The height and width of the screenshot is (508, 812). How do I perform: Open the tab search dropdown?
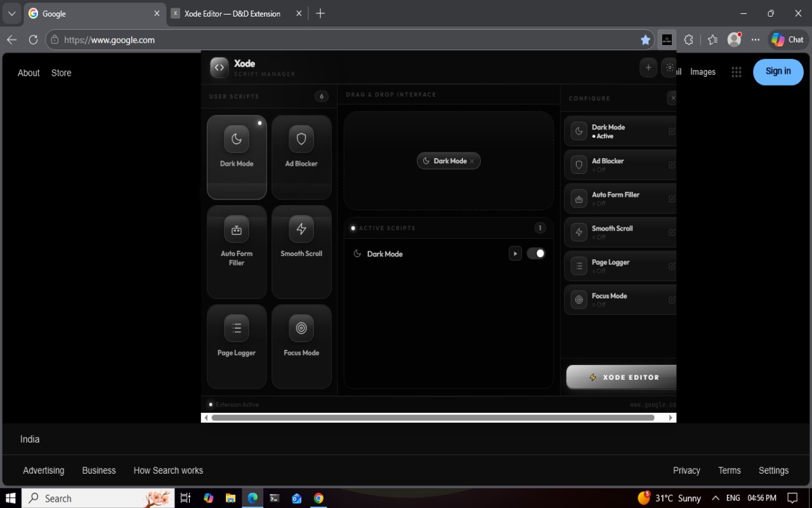point(11,13)
